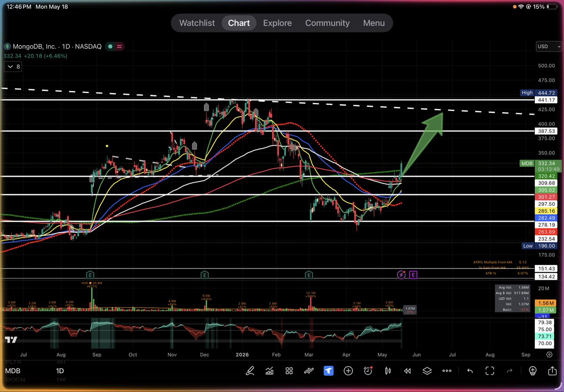Tap the greyed-out redo arrow
This screenshot has height=392, width=564.
[x=509, y=371]
